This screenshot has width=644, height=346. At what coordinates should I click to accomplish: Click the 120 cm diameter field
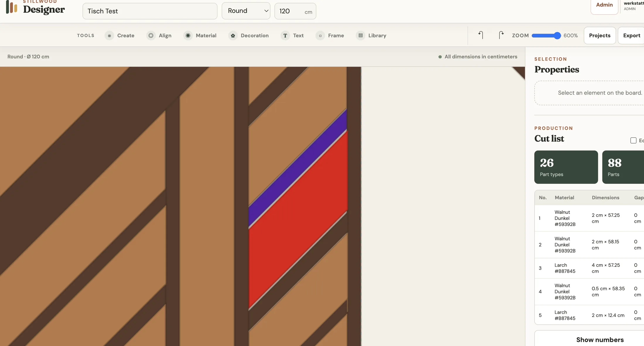(x=295, y=11)
